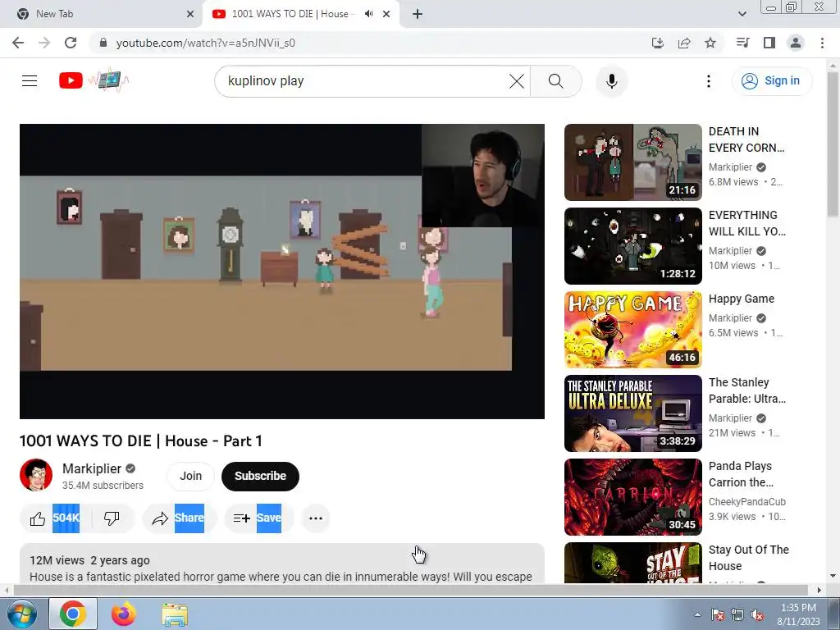840x630 pixels.
Task: Open Chrome profile avatar menu
Action: tap(796, 43)
